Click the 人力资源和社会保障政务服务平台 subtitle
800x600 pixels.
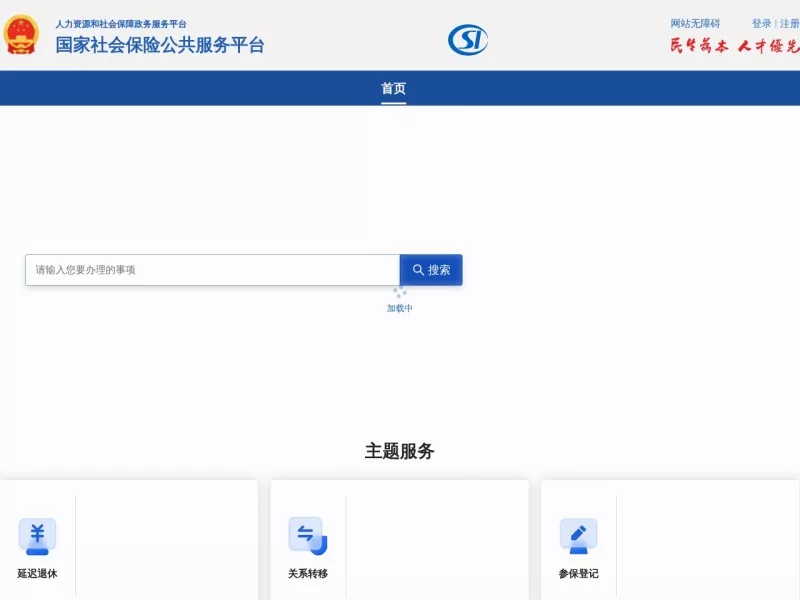pos(121,24)
